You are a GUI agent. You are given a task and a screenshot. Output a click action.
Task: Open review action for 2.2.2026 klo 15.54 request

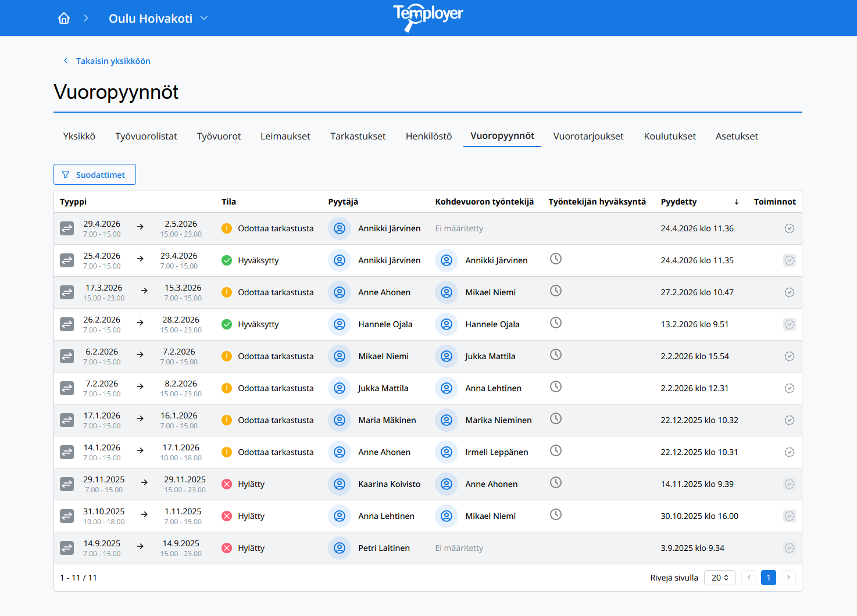coord(789,356)
